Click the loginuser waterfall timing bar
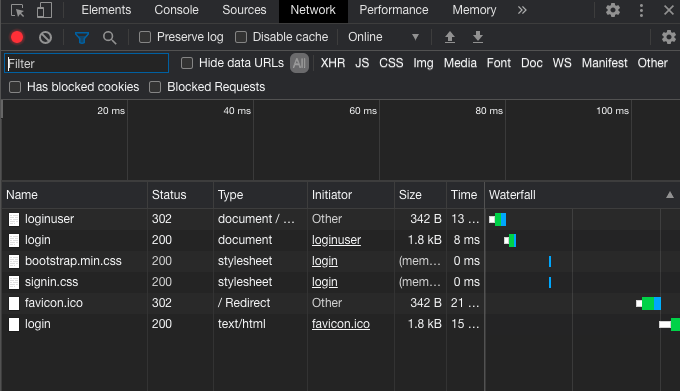This screenshot has width=680, height=391. click(x=497, y=219)
